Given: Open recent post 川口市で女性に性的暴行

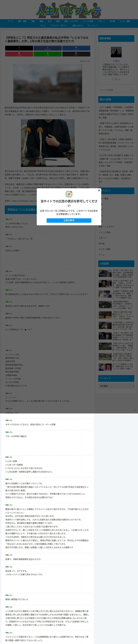Looking at the screenshot, I should [x=116, y=160].
